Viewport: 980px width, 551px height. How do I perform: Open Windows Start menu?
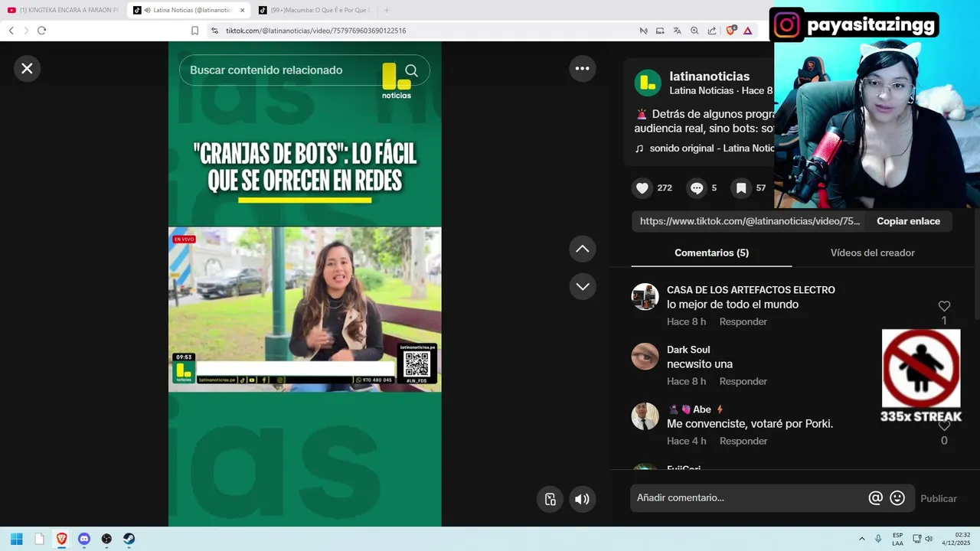click(x=16, y=539)
